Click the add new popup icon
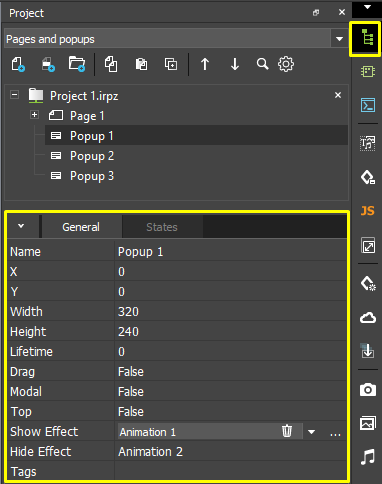Image resolution: width=382 pixels, height=484 pixels. tap(48, 64)
